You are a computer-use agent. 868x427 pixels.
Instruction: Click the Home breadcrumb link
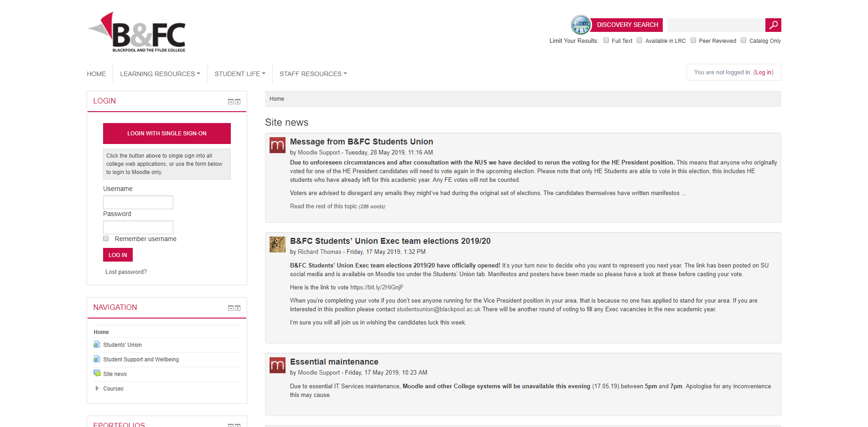click(x=277, y=99)
